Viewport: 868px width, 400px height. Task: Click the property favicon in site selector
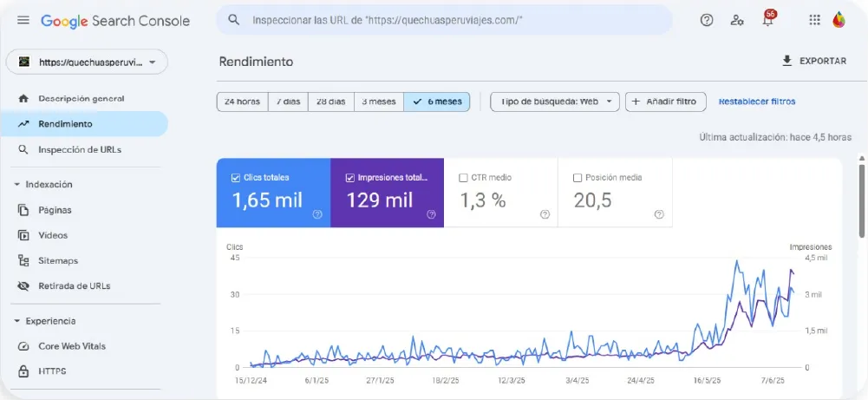[x=23, y=62]
